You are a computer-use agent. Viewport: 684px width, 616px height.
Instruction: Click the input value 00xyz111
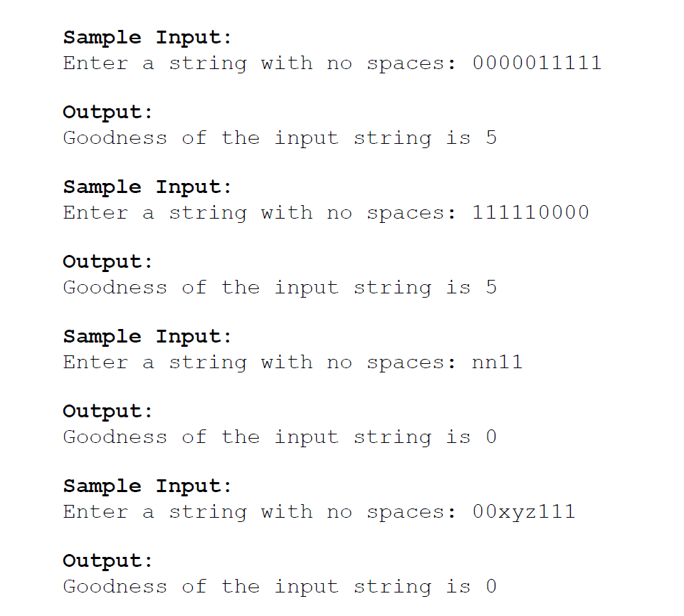click(523, 512)
